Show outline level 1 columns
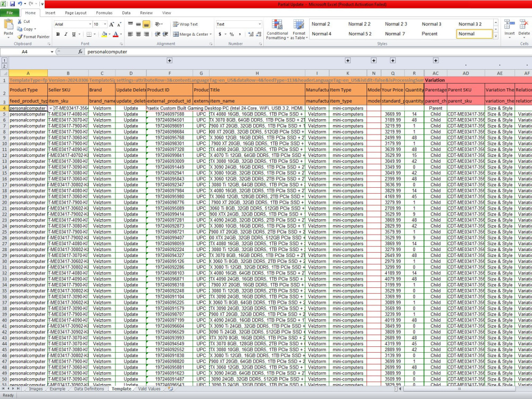Viewport: 532px width, 399px height. (x=4, y=61)
